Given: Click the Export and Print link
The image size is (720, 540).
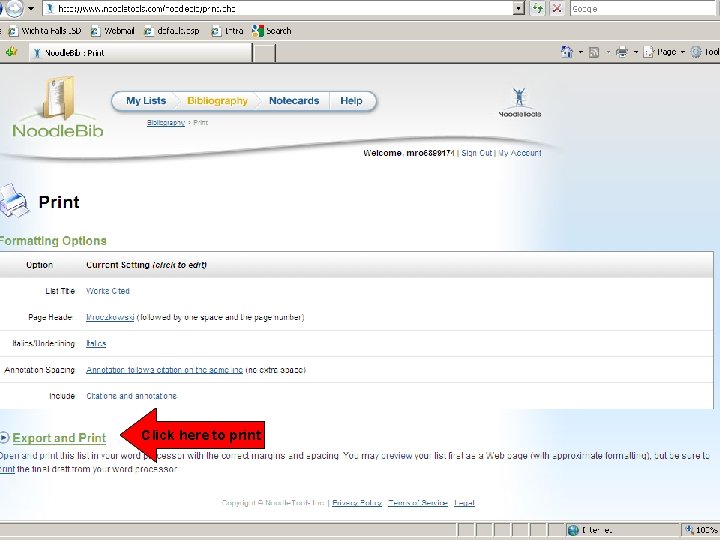Looking at the screenshot, I should (x=59, y=438).
